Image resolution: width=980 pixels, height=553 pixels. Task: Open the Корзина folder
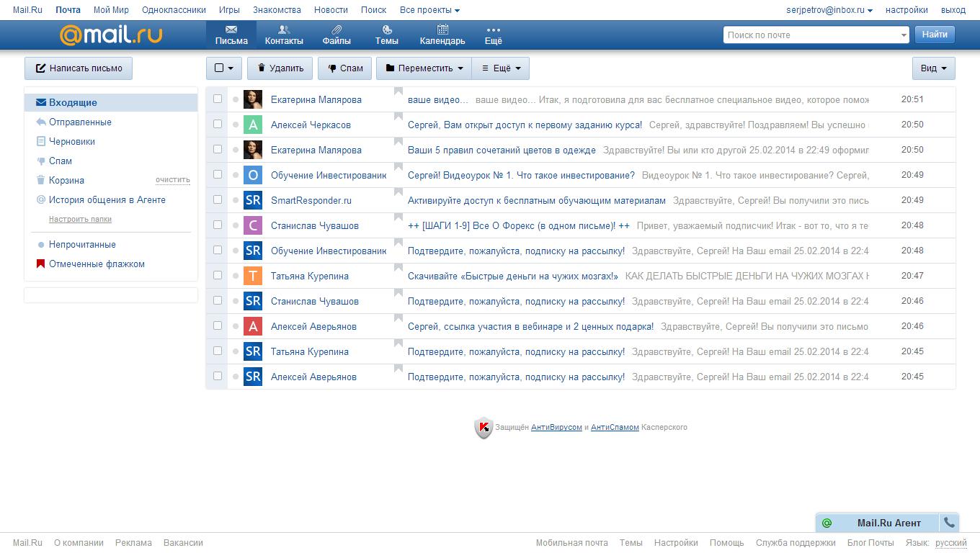[x=66, y=180]
